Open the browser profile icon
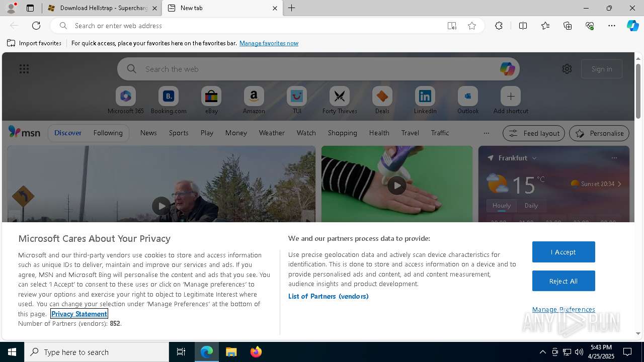Screen dimensions: 644x362 (11, 8)
